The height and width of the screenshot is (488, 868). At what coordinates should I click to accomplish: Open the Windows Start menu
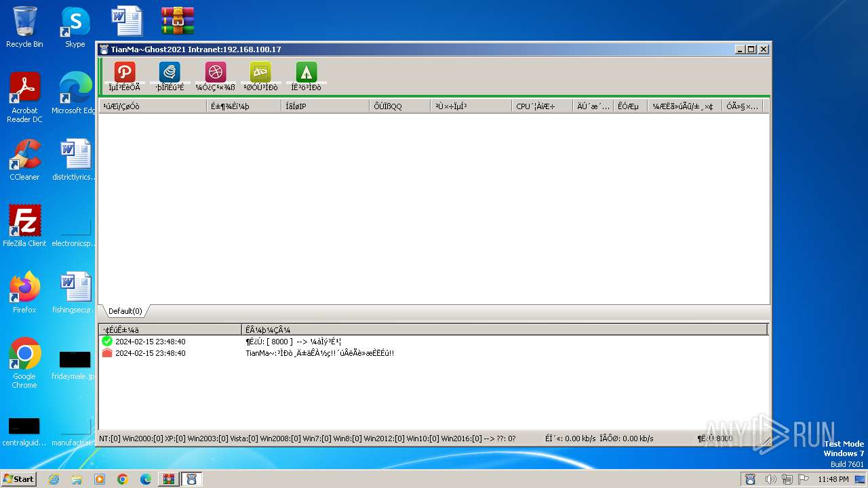point(19,479)
